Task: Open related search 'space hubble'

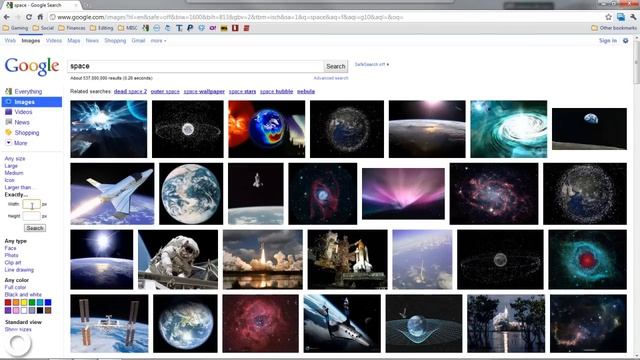Action: coord(276,91)
